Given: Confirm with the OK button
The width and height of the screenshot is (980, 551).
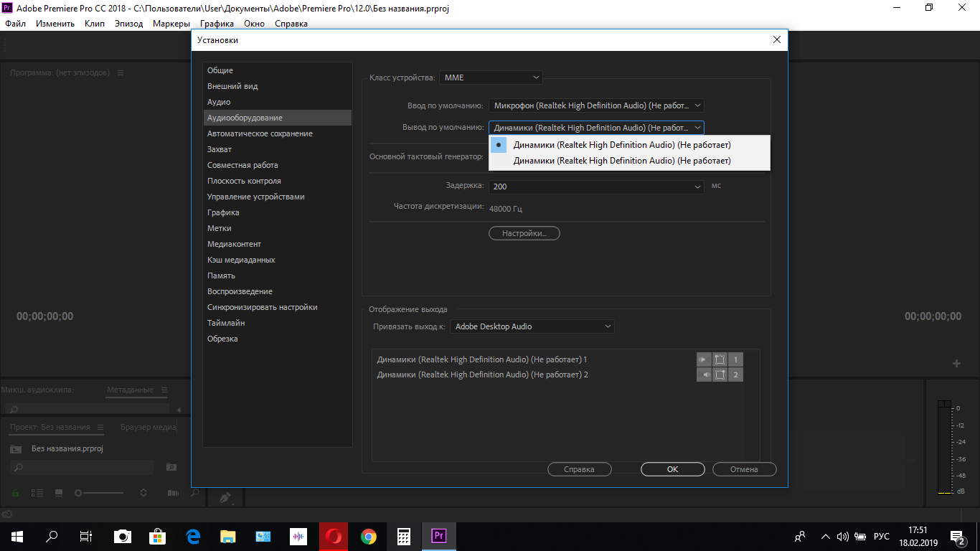Looking at the screenshot, I should tap(672, 469).
